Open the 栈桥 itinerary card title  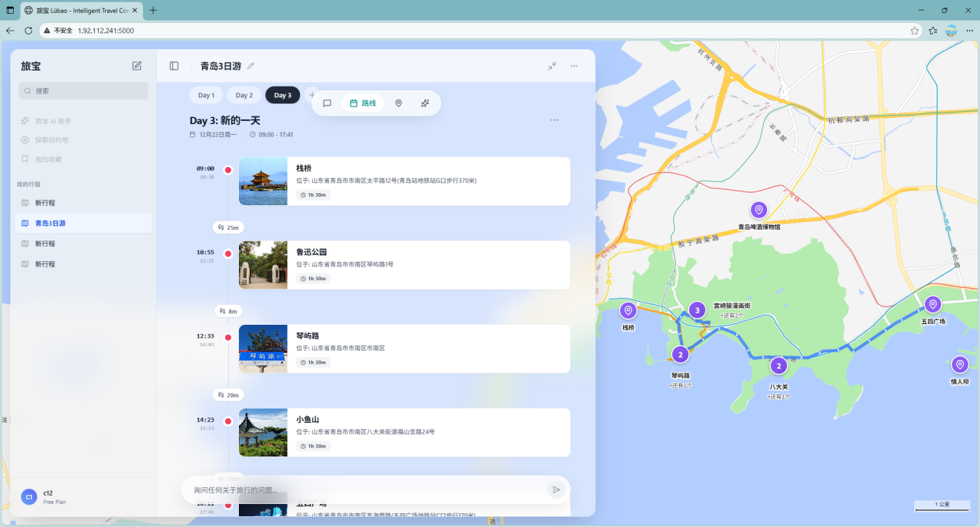click(x=304, y=169)
